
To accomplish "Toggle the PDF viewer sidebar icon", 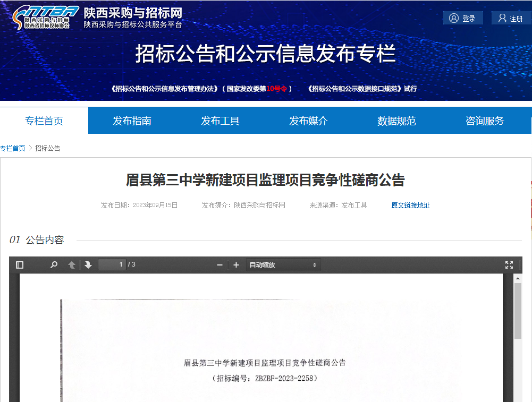I will click(x=20, y=264).
